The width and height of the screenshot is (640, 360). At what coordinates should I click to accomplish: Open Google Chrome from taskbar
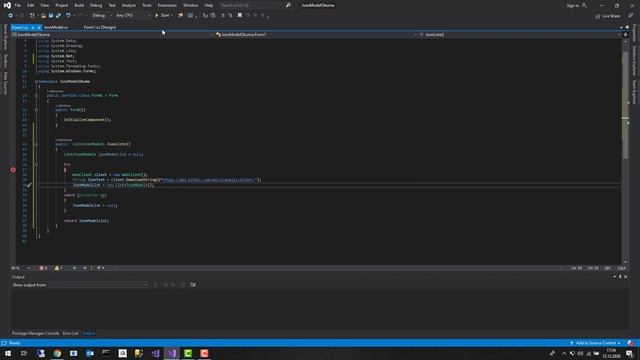[57, 353]
